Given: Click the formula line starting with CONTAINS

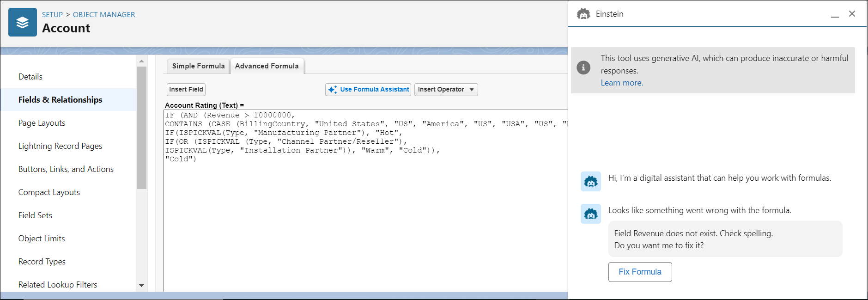Looking at the screenshot, I should point(366,124).
